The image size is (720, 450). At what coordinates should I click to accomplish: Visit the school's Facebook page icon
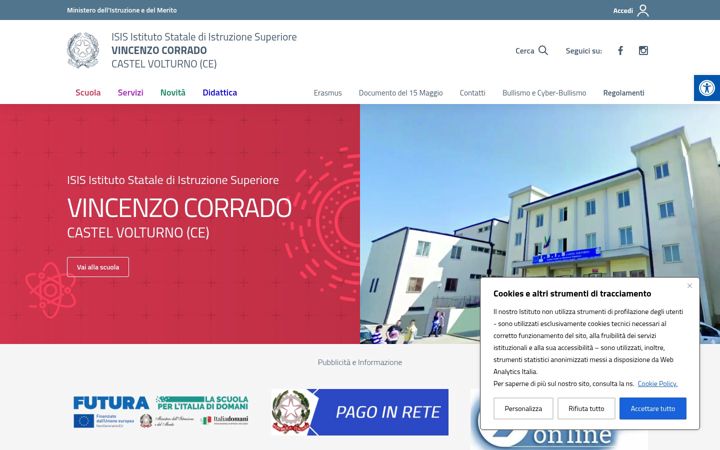(x=620, y=51)
